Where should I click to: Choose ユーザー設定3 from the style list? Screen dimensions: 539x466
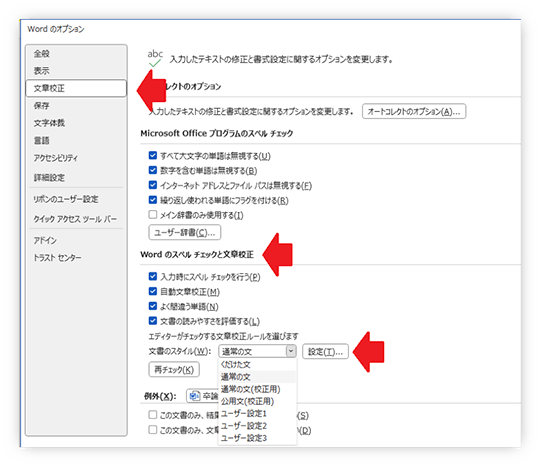click(x=257, y=438)
